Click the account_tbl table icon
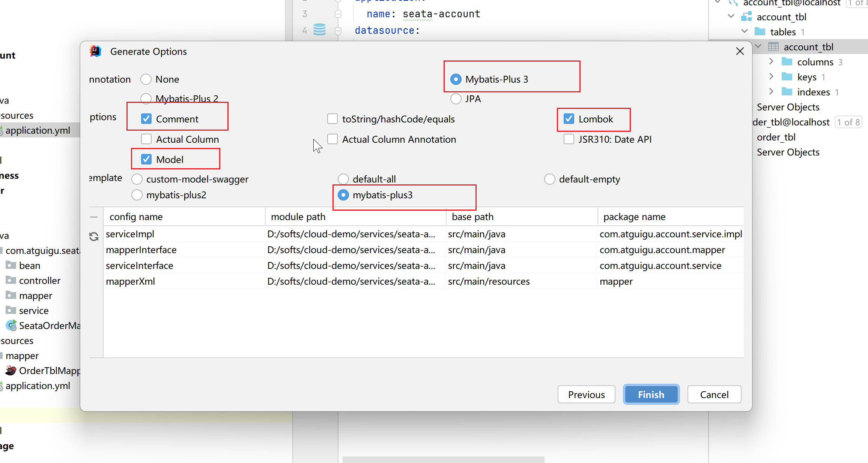The width and height of the screenshot is (868, 463). [x=773, y=47]
